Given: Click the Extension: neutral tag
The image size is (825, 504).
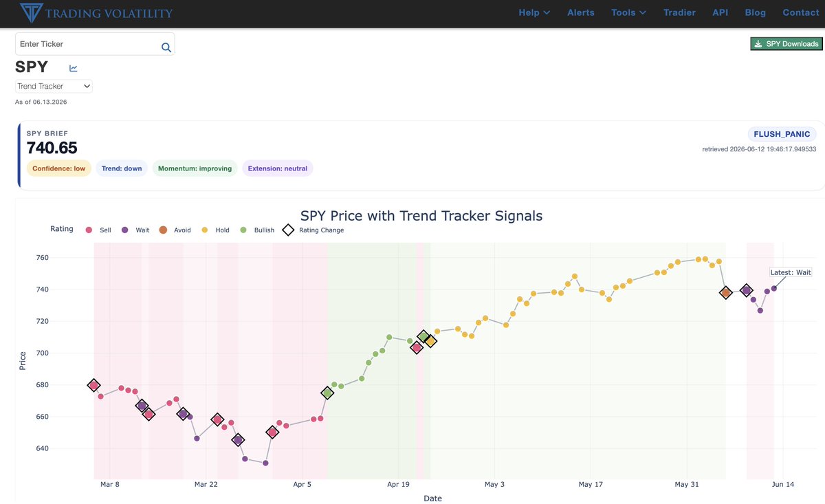Looking at the screenshot, I should [278, 168].
